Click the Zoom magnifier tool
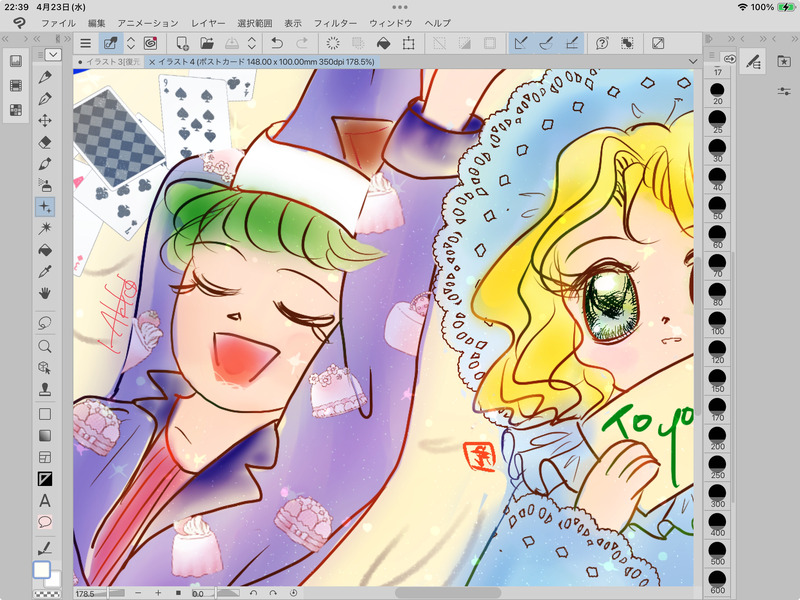Viewport: 800px width, 600px height. pyautogui.click(x=45, y=346)
